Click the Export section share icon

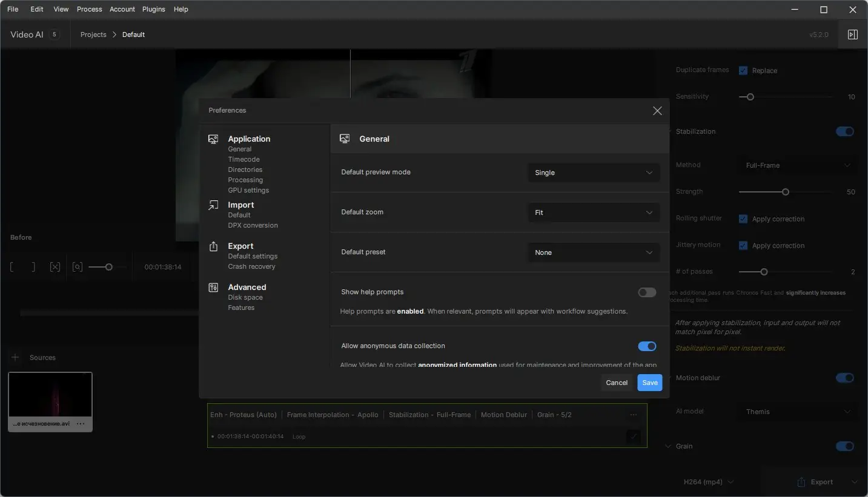pyautogui.click(x=213, y=246)
